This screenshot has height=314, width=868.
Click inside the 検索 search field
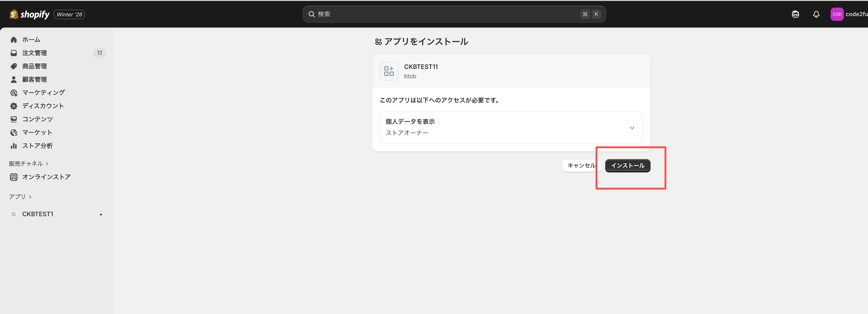[404, 14]
